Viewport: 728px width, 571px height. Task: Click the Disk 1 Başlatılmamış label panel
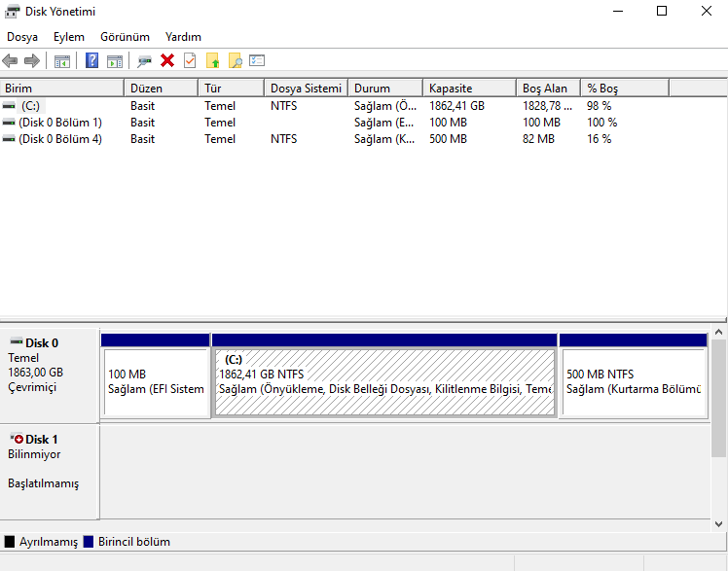coord(50,471)
